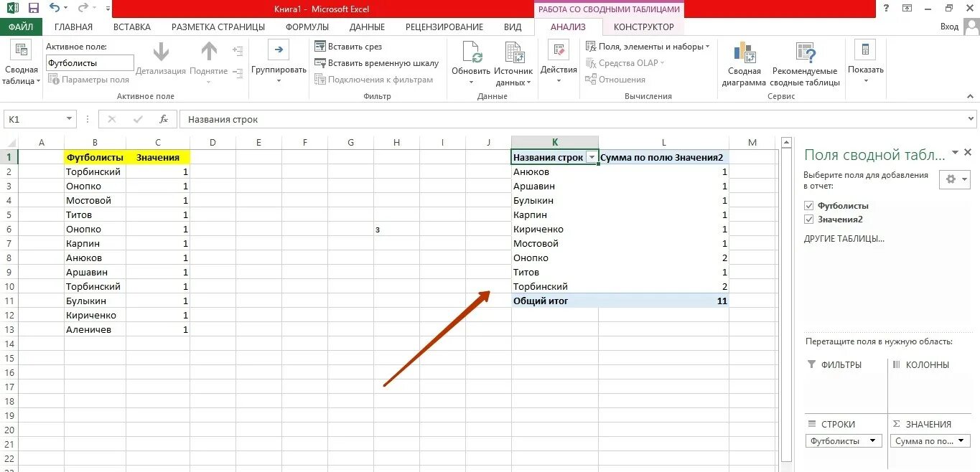The image size is (980, 472).
Task: Select the Футболисты header cell
Action: click(x=95, y=157)
